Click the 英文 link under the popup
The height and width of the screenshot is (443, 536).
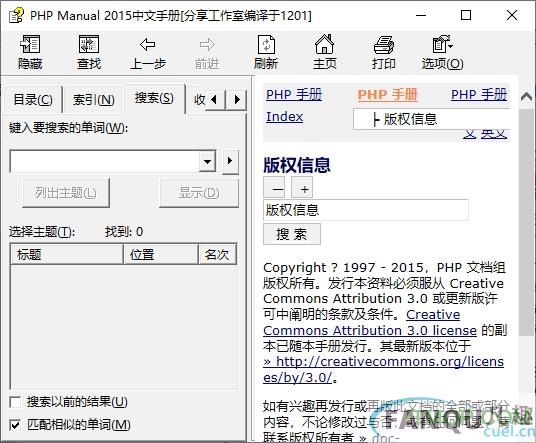tap(494, 134)
